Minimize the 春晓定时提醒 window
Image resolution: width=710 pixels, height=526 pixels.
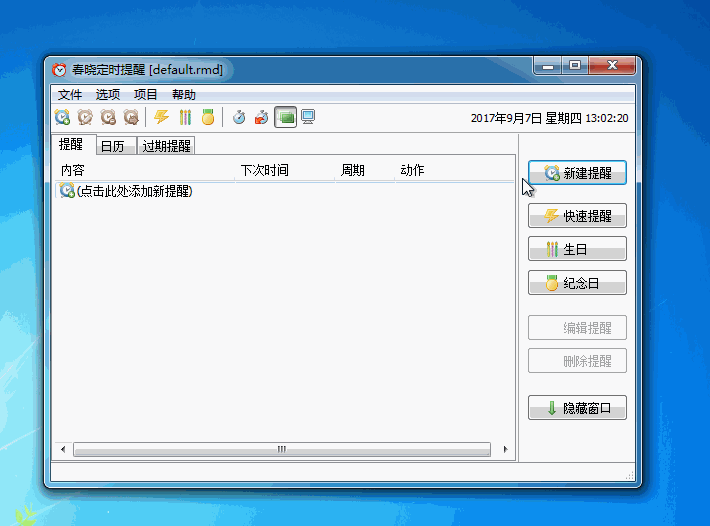548,66
